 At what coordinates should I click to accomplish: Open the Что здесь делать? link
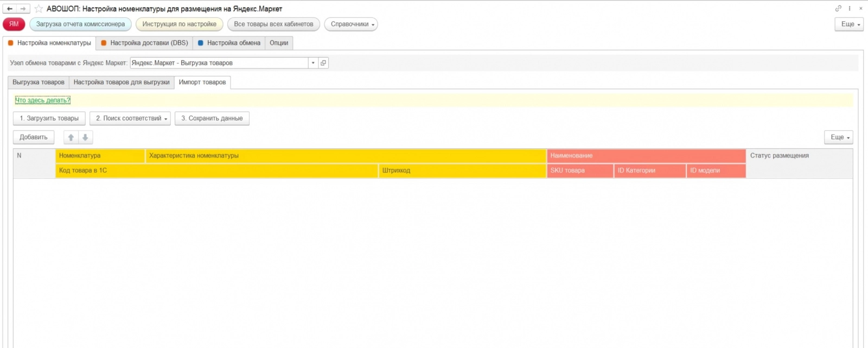tap(43, 100)
